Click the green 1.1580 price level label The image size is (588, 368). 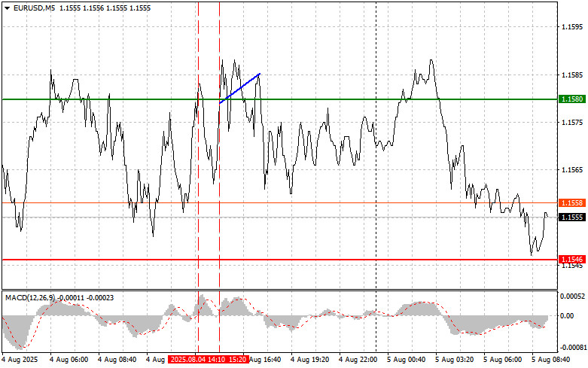572,99
